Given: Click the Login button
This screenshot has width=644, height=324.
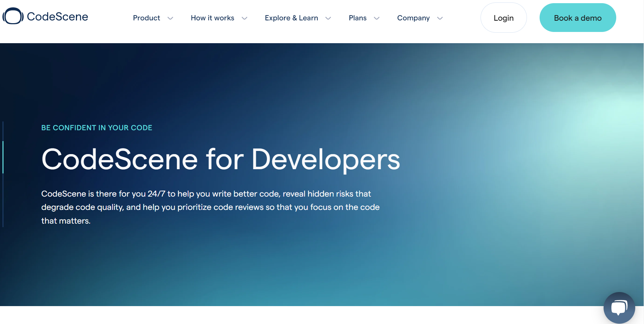Looking at the screenshot, I should coord(503,18).
